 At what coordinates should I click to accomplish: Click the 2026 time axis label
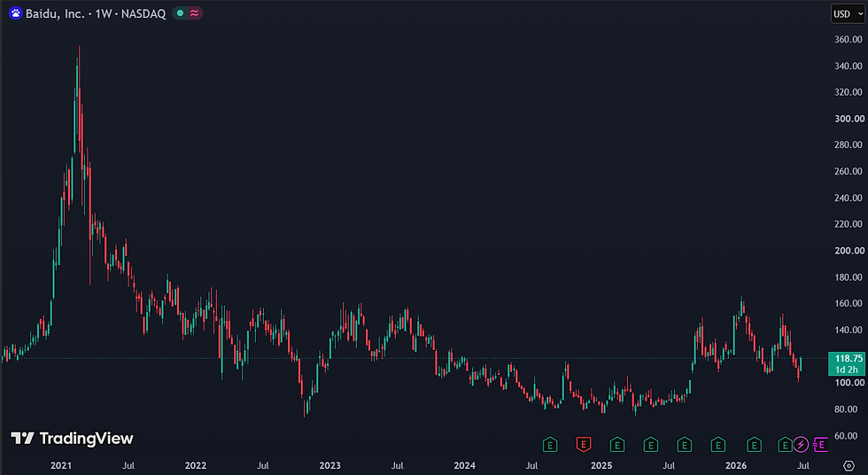click(736, 465)
